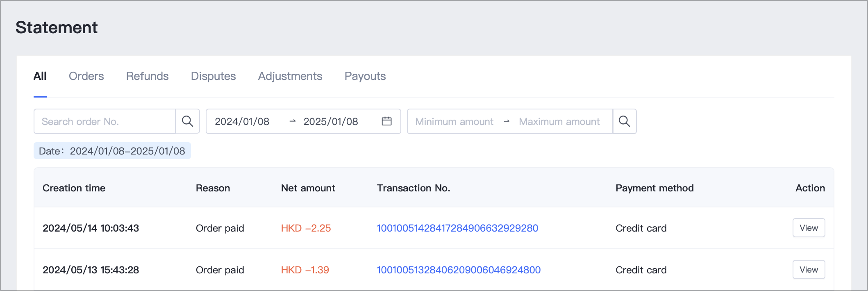
Task: Open transaction number ending in 6924800
Action: tap(459, 270)
